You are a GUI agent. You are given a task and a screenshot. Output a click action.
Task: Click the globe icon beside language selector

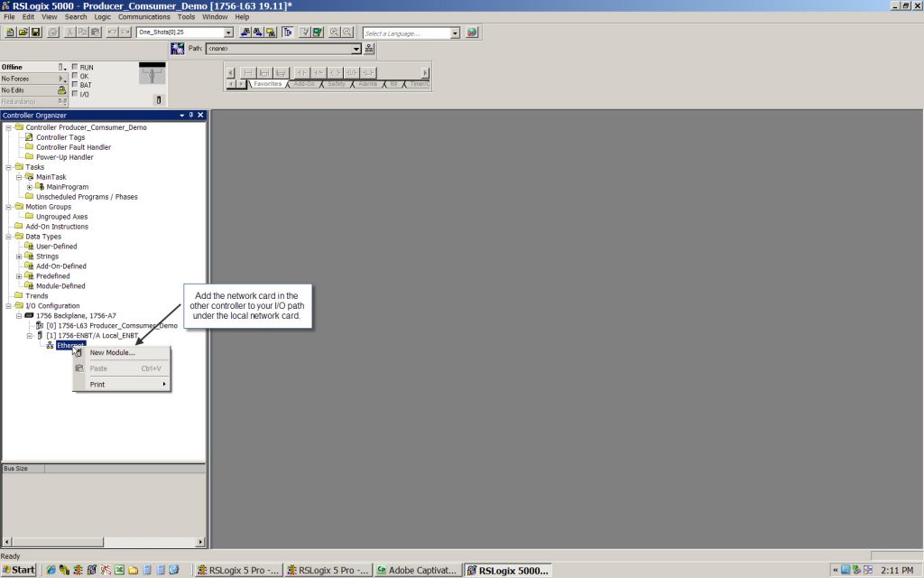[471, 33]
